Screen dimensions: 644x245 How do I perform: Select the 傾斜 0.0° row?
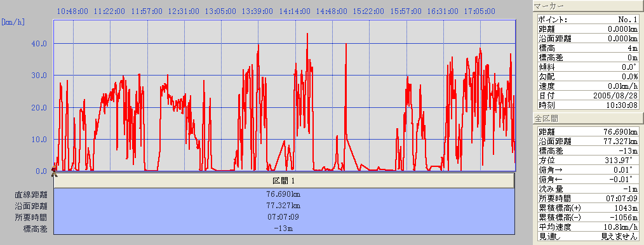pyautogui.click(x=588, y=67)
